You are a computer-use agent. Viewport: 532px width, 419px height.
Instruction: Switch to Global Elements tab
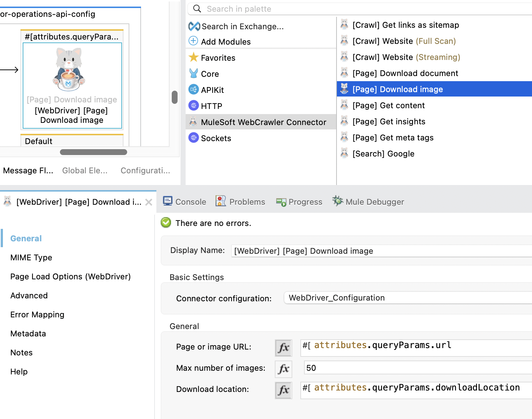[x=85, y=170]
